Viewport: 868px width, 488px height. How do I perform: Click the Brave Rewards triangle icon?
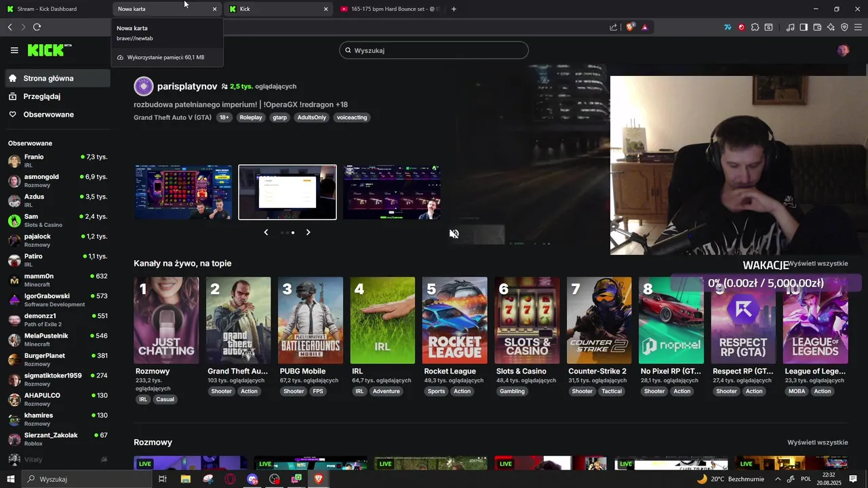pos(644,27)
